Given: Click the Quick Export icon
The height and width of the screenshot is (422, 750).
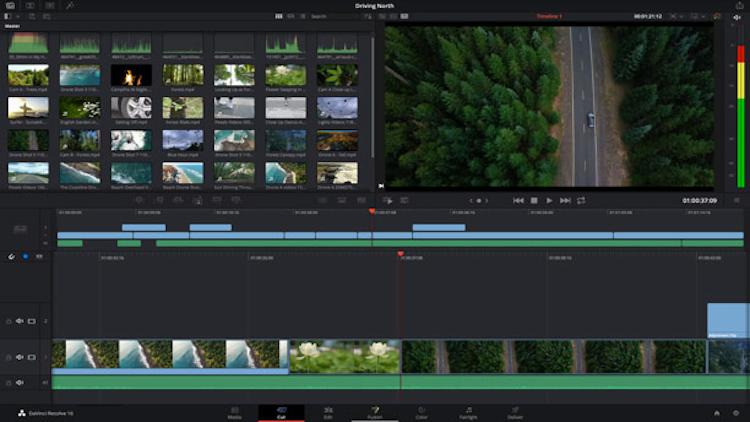Looking at the screenshot, I should 739,6.
